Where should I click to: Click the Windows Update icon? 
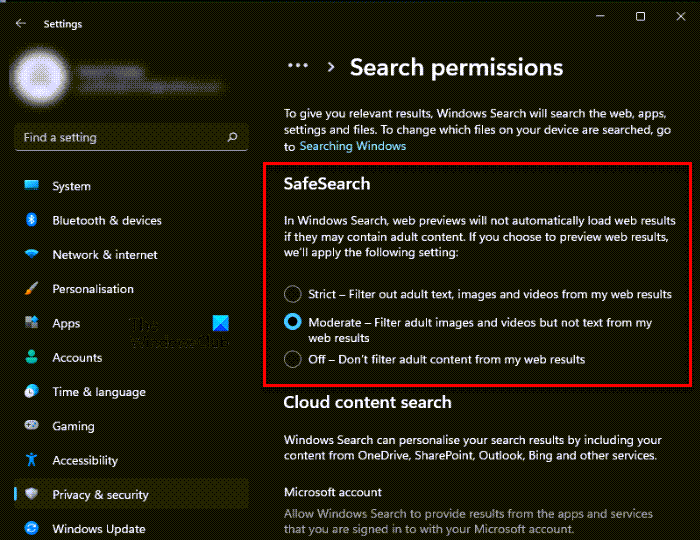tap(31, 529)
